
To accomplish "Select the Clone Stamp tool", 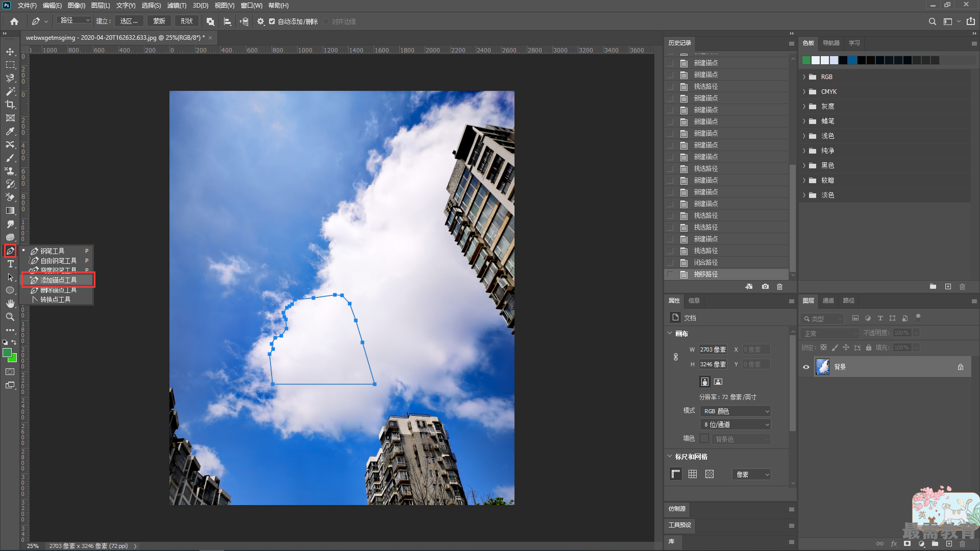I will click(10, 171).
